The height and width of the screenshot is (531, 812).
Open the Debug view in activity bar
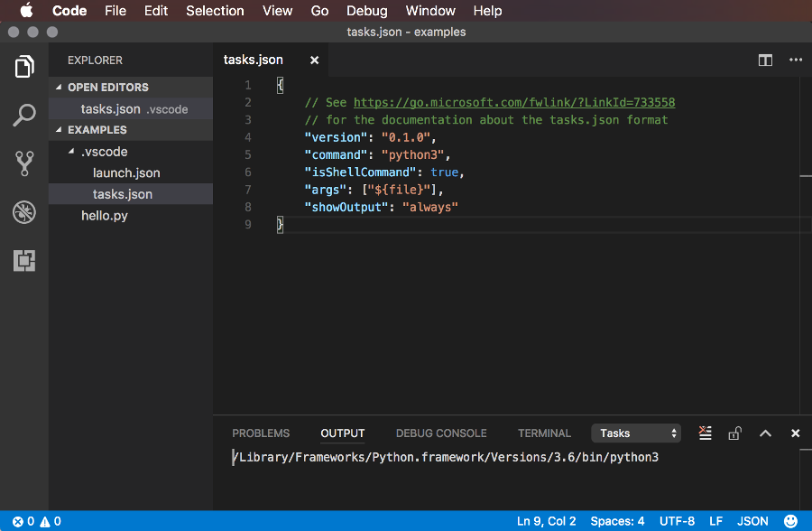(24, 212)
